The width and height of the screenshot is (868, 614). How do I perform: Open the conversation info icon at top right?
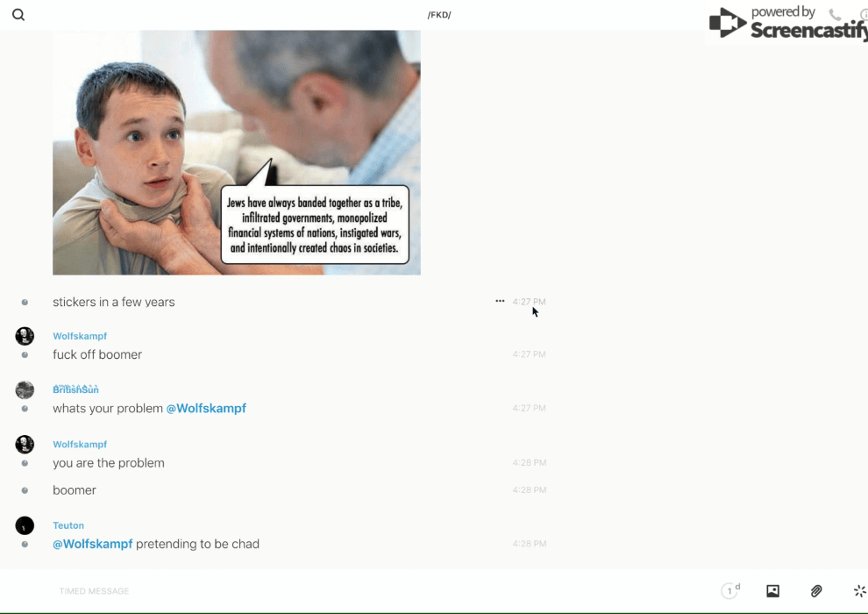point(863,15)
